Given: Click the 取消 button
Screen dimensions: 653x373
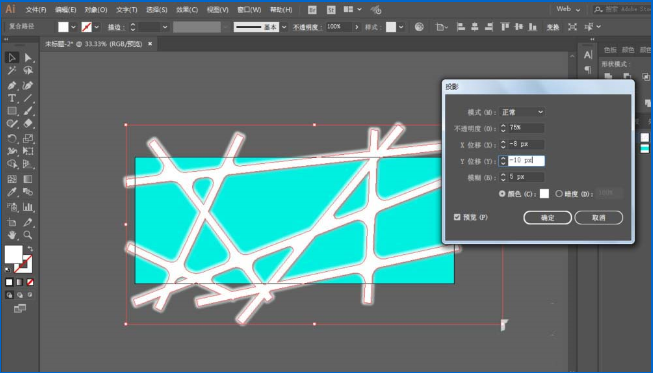Looking at the screenshot, I should click(x=598, y=218).
